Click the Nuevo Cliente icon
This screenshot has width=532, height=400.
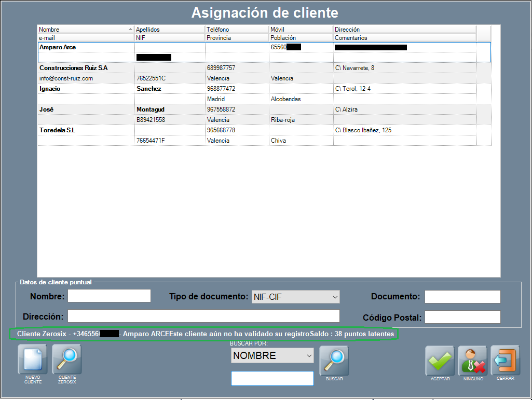tap(32, 360)
